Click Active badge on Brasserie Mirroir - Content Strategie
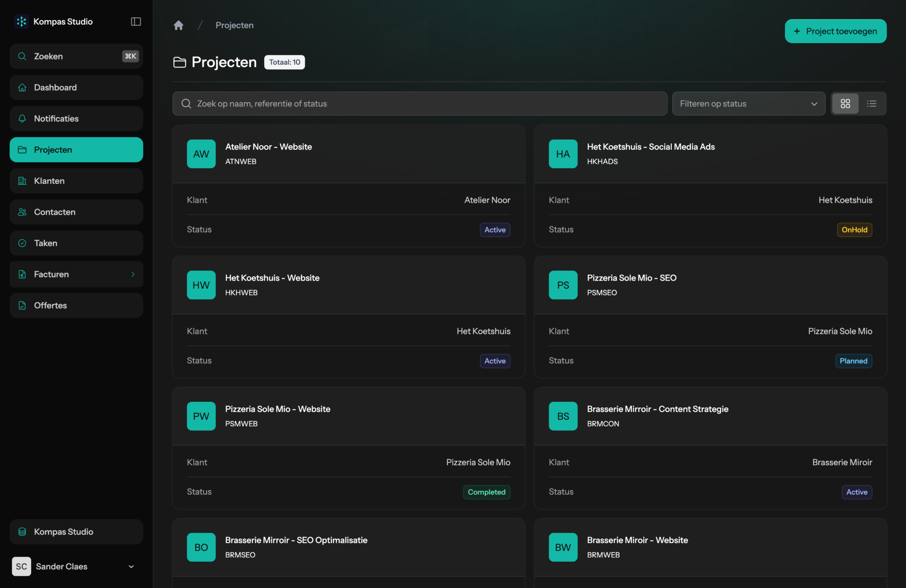906x588 pixels. (x=857, y=492)
